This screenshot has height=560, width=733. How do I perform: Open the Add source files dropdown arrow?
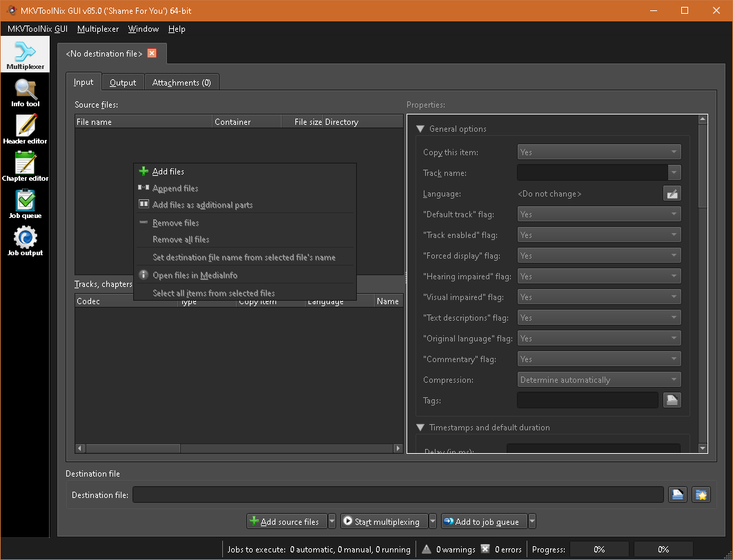[x=332, y=521]
